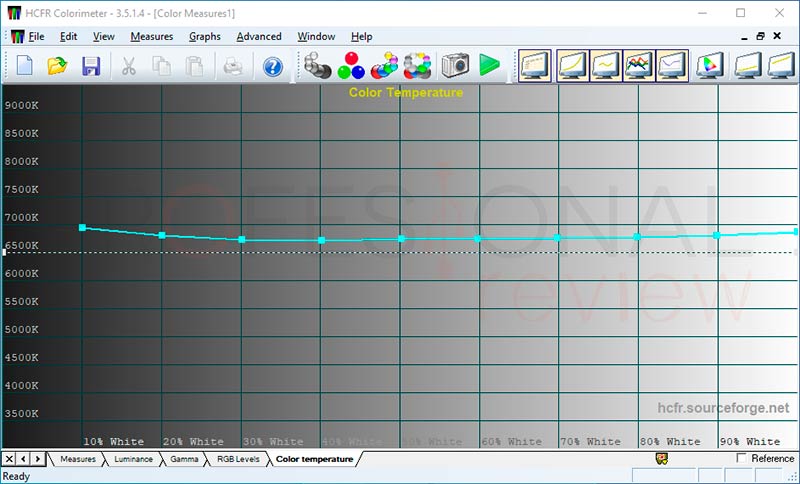Click the second-to-last monitor graph icon
Viewport: 800px width, 484px height.
pos(748,65)
